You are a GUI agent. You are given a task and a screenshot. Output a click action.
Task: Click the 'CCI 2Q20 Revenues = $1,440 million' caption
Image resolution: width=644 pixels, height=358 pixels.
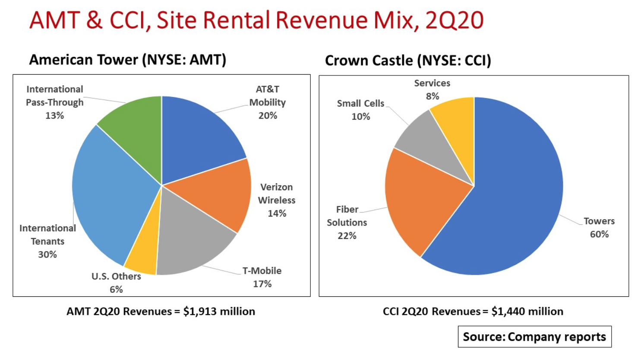click(x=473, y=311)
